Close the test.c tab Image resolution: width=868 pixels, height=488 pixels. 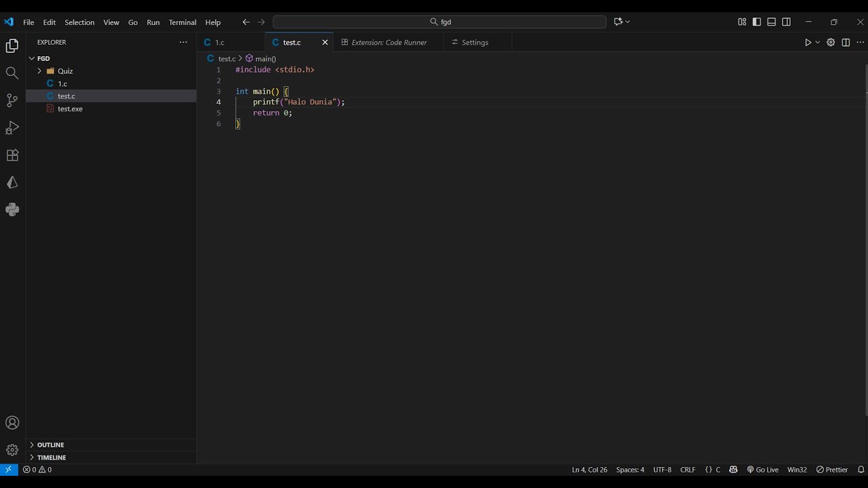pyautogui.click(x=325, y=42)
